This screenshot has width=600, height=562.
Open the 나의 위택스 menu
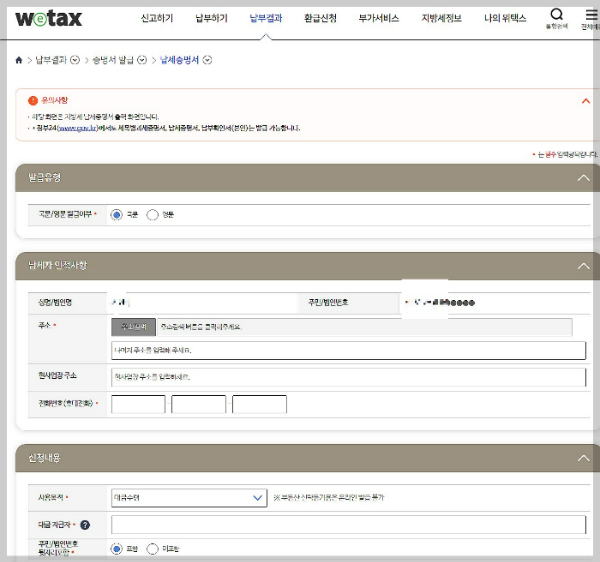505,18
